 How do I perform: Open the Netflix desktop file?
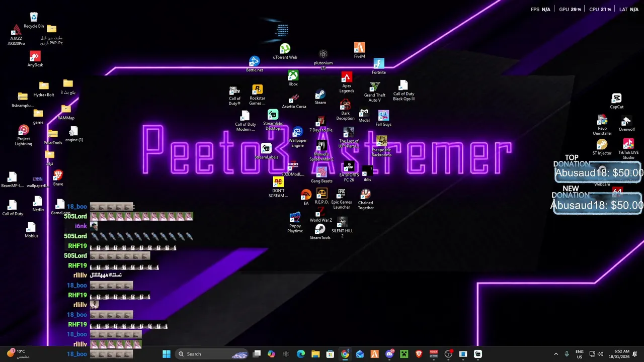[x=38, y=205]
